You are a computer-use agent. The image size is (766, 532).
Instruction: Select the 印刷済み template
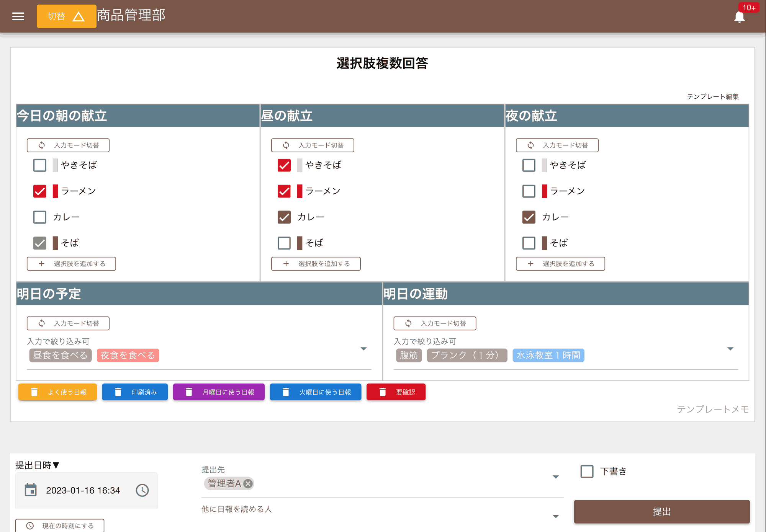click(x=135, y=392)
